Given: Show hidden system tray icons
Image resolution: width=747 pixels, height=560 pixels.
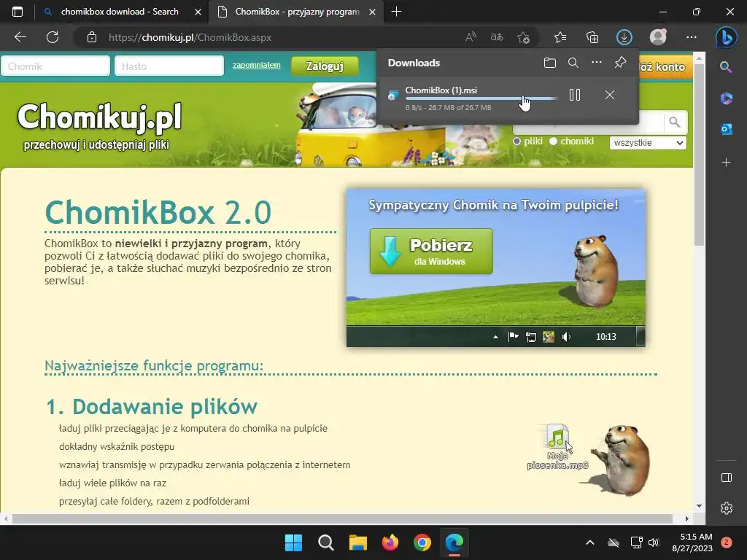Looking at the screenshot, I should point(589,542).
